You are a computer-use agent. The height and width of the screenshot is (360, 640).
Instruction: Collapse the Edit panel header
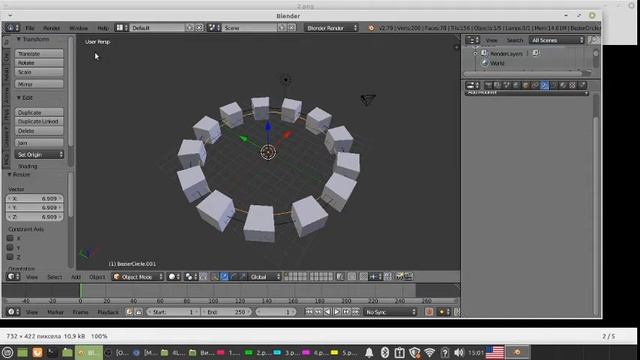click(x=24, y=98)
